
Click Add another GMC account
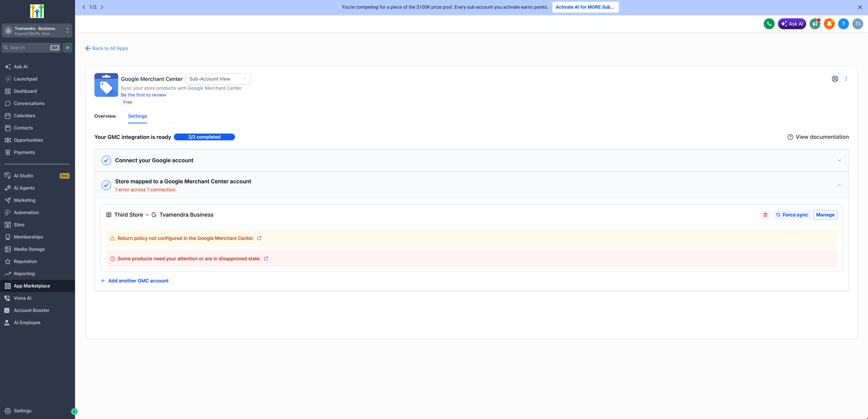pyautogui.click(x=134, y=281)
